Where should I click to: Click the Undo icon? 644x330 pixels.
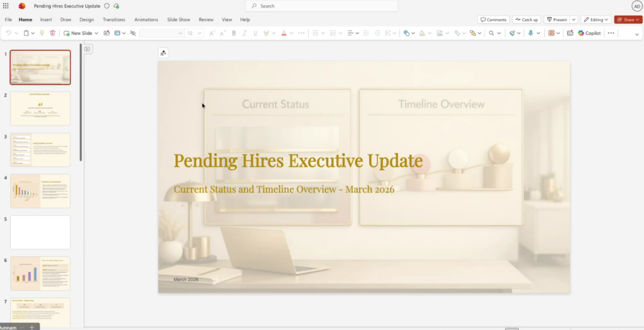[x=8, y=33]
